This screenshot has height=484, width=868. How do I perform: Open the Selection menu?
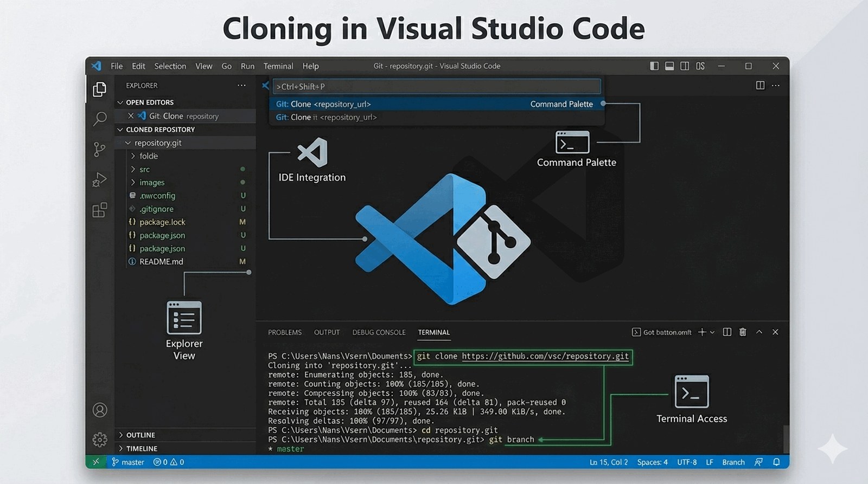pyautogui.click(x=170, y=66)
